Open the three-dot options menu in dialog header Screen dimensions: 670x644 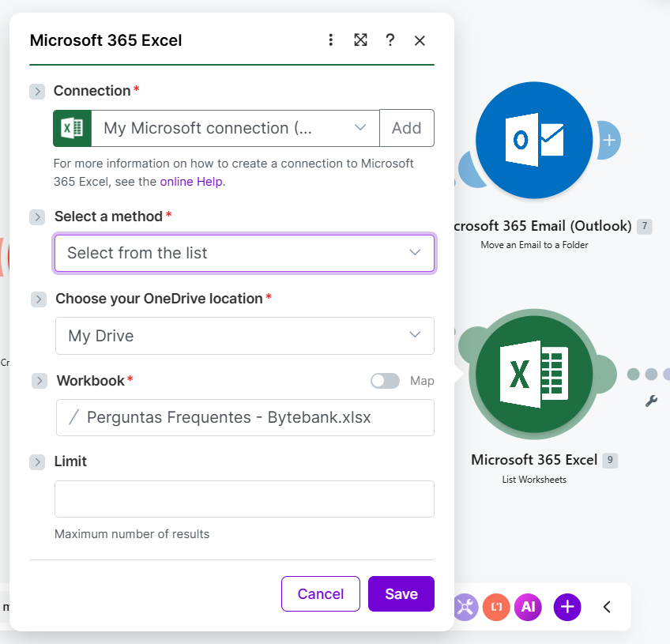(330, 40)
